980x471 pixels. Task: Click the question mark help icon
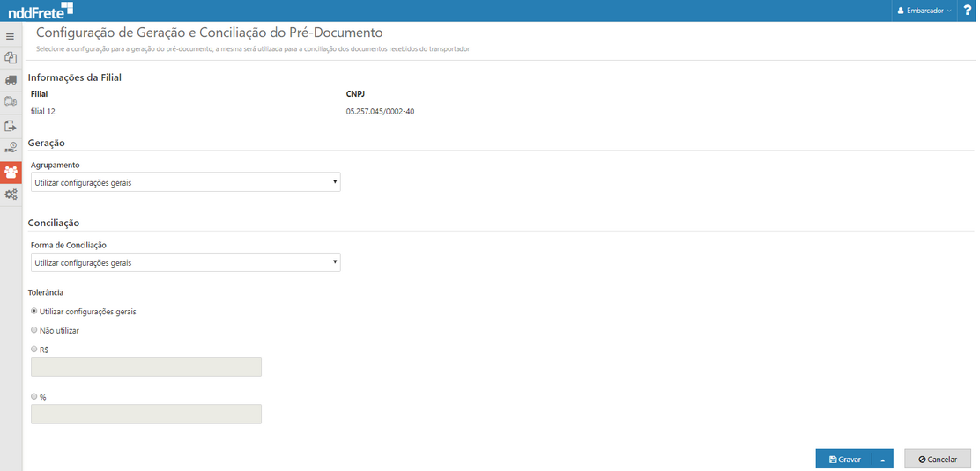pyautogui.click(x=968, y=11)
